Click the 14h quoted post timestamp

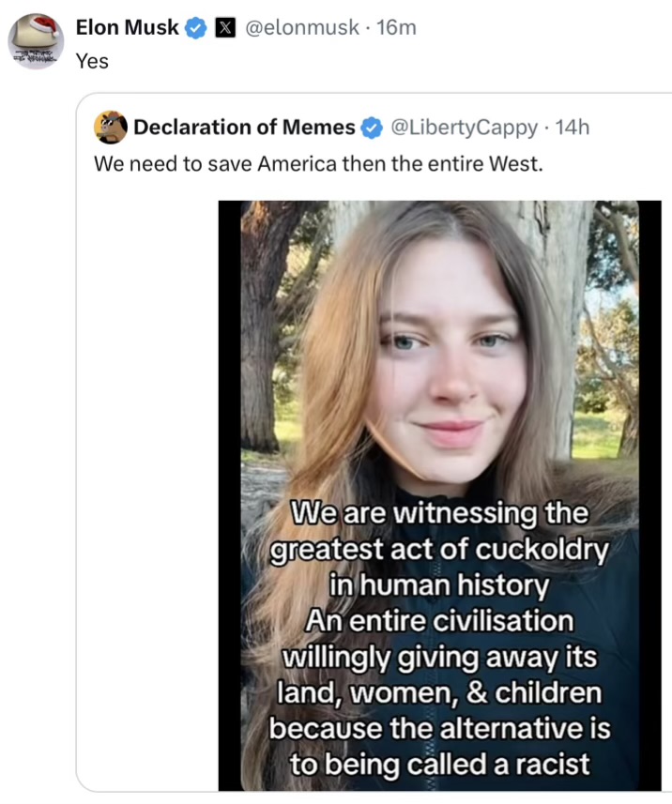(573, 127)
